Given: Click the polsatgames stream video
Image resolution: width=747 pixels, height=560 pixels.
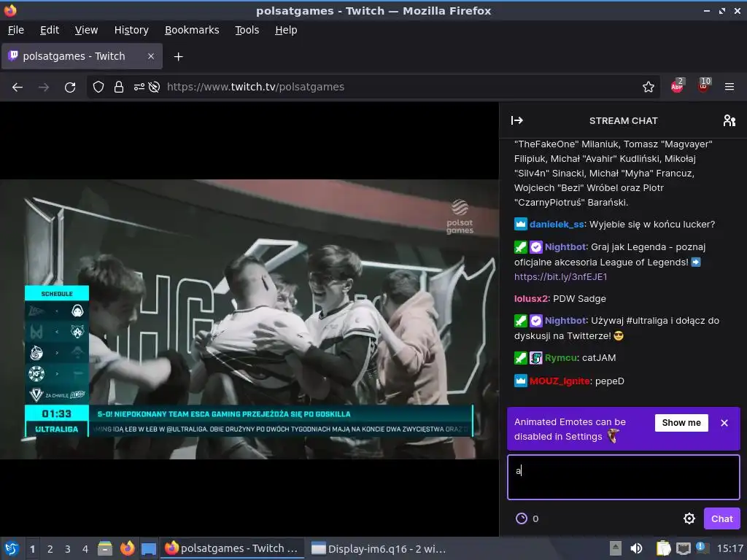Looking at the screenshot, I should [249, 319].
